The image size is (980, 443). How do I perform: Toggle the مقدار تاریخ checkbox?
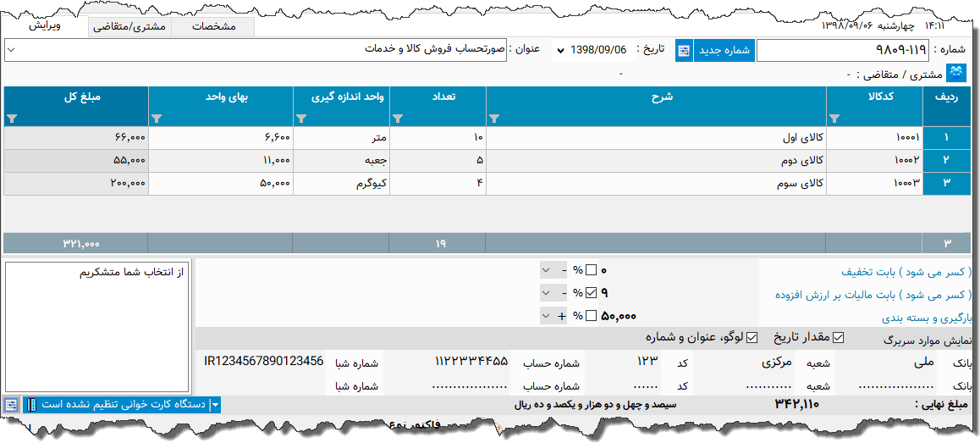[x=838, y=337]
